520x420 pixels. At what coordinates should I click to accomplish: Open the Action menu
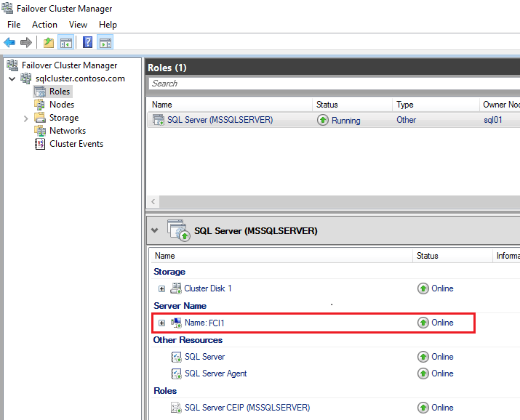pyautogui.click(x=44, y=25)
